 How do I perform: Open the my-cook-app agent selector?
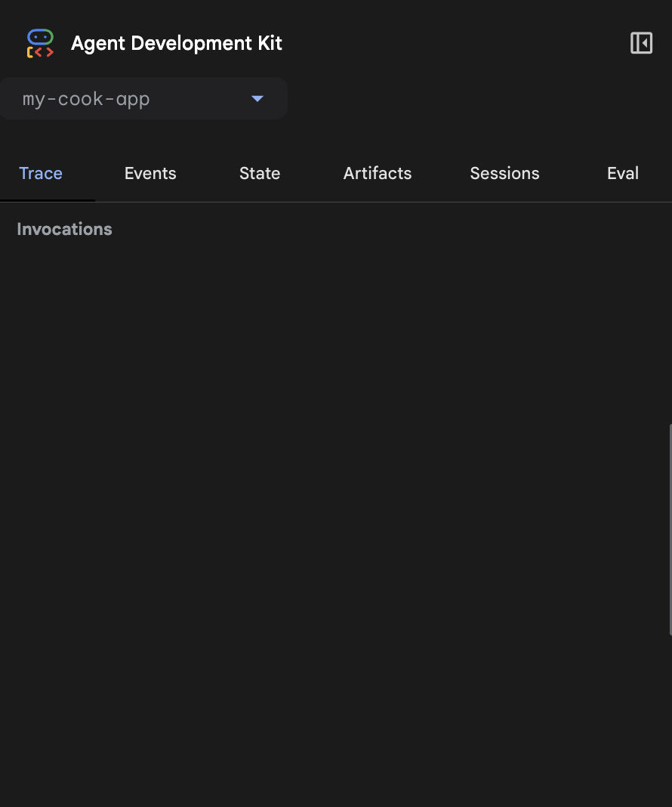coord(143,99)
